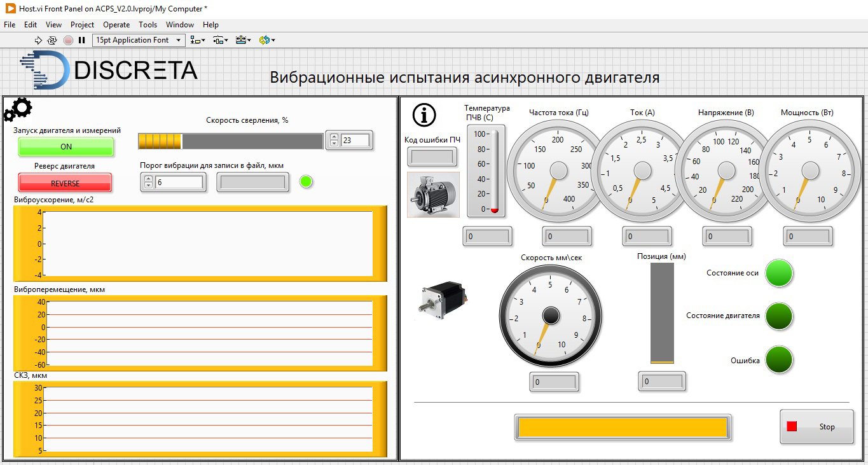Open the 15pt Application Font dropdown
Viewport: 868px width, 465px height.
(x=139, y=40)
